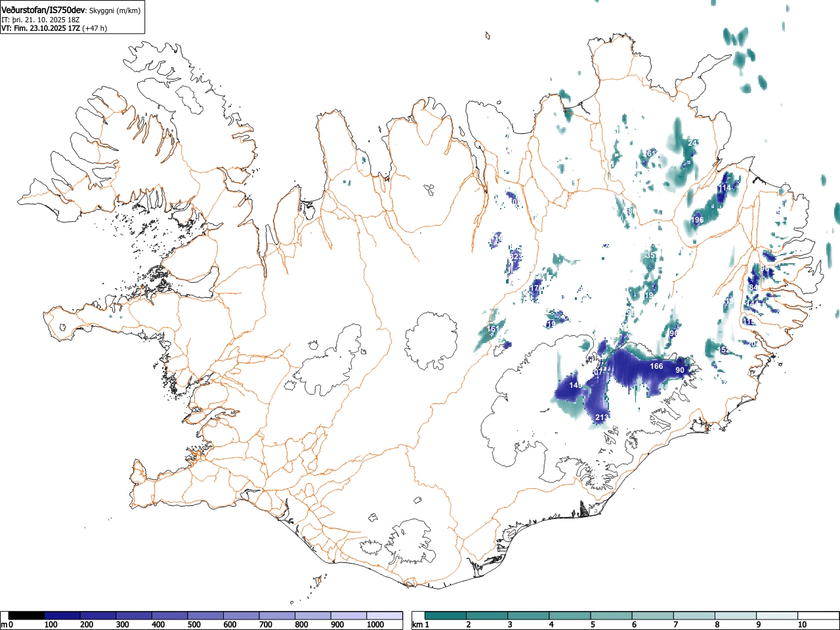Select the 'km' unit label of right legend
Viewport: 840px width, 630px height.
point(417,625)
